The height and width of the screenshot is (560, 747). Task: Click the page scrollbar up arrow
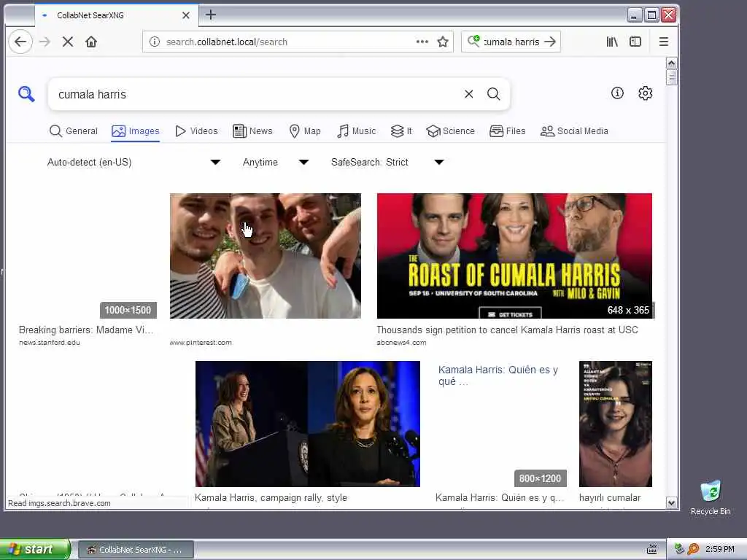(x=671, y=63)
